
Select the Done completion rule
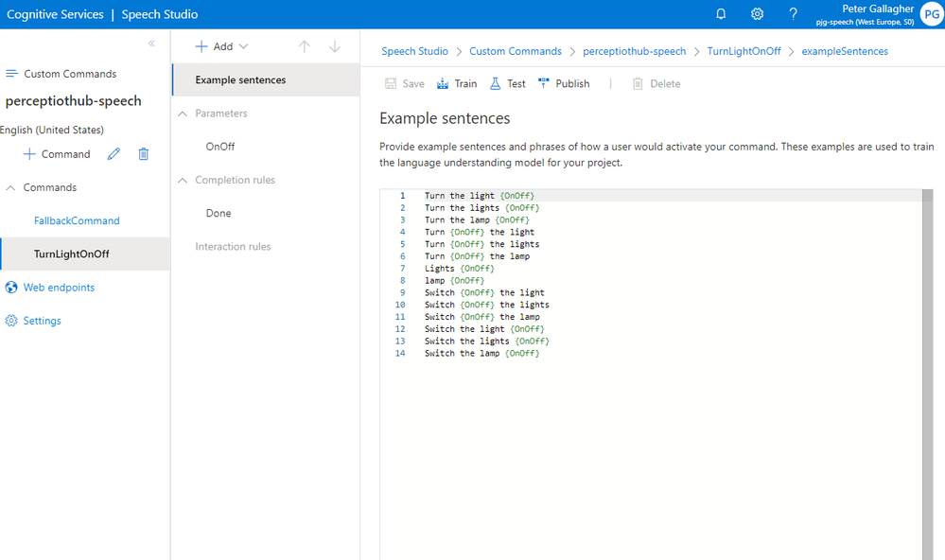point(219,213)
